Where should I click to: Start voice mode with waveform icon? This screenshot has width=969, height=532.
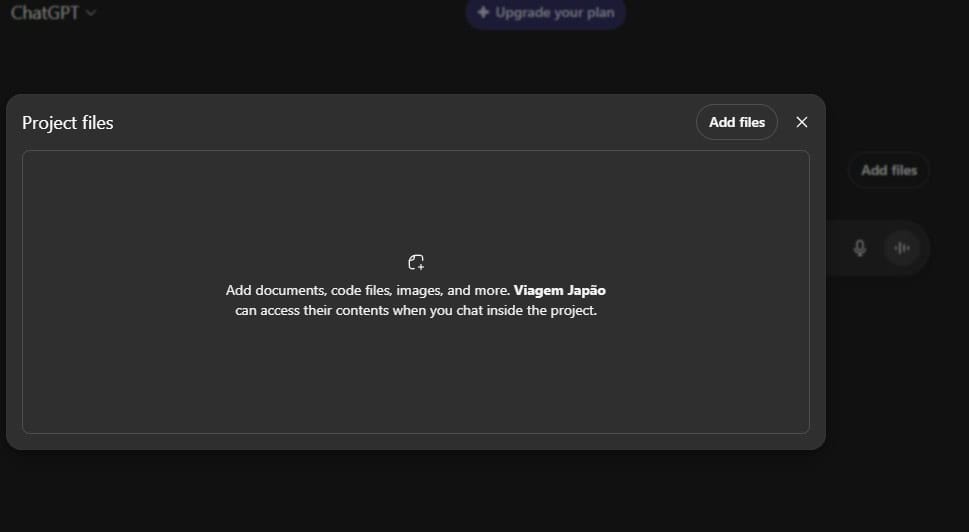[x=902, y=248]
